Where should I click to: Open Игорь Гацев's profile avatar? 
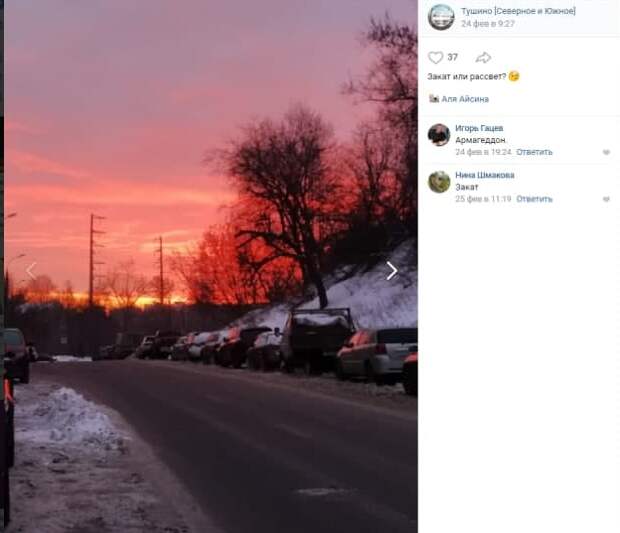(439, 135)
